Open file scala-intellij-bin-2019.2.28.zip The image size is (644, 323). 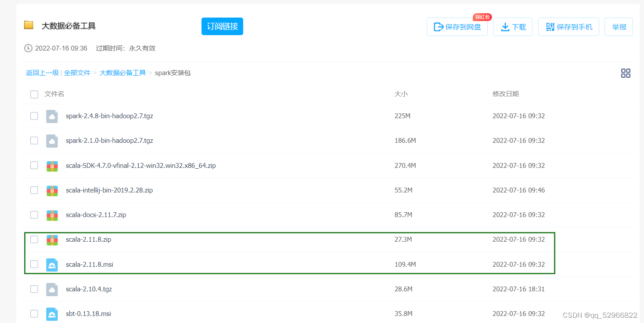[x=109, y=190]
